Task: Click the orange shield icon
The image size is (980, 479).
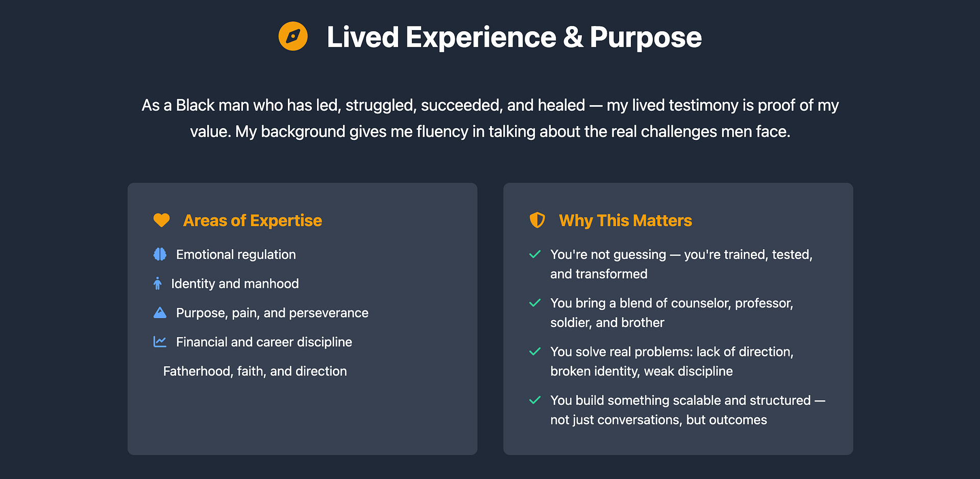Action: click(537, 220)
